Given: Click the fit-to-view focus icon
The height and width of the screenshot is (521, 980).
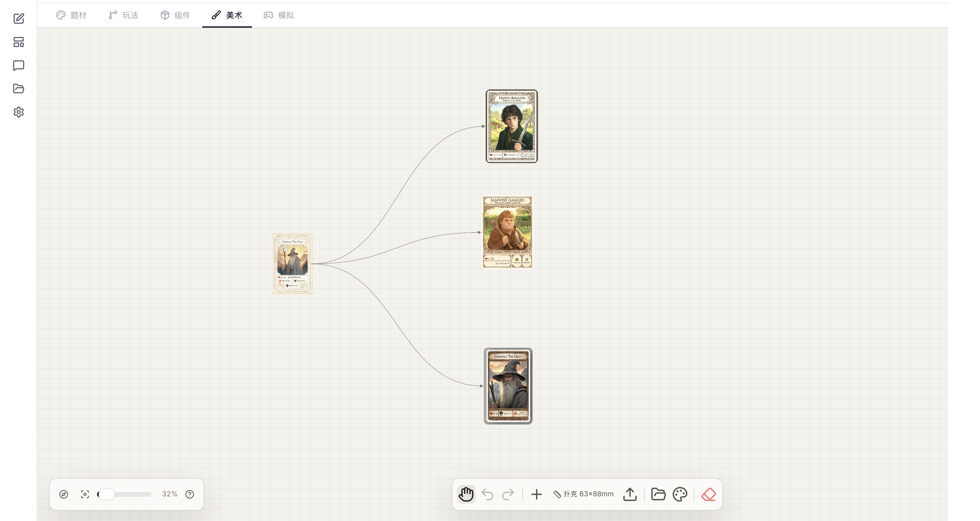Looking at the screenshot, I should click(85, 494).
